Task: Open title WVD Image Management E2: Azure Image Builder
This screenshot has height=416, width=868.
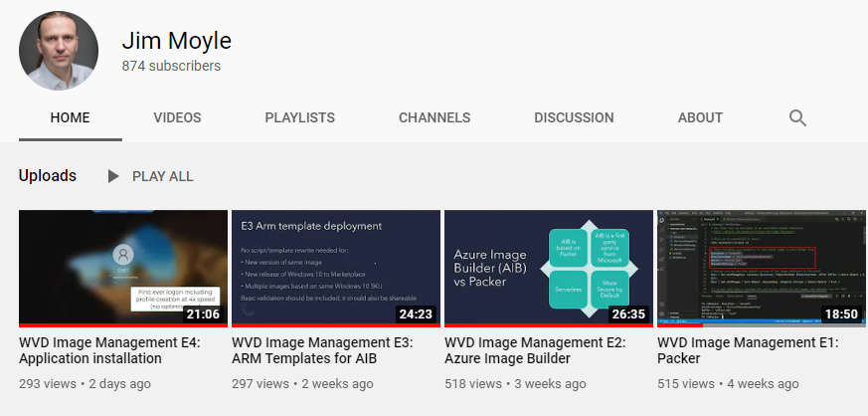Action: pos(535,350)
